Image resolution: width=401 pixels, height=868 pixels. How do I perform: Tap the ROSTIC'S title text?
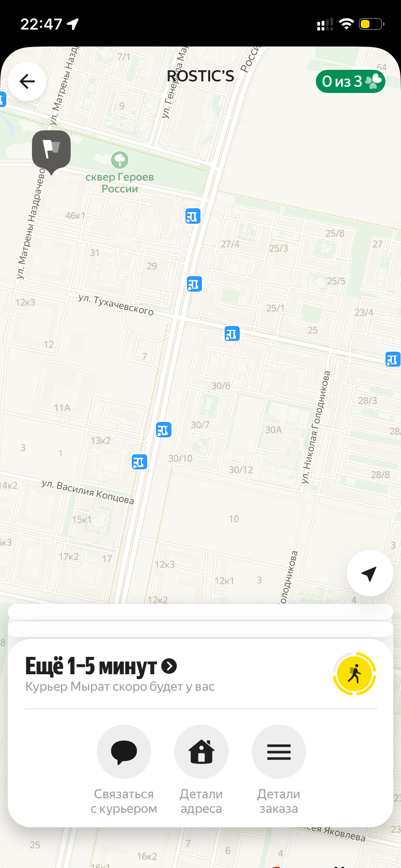pyautogui.click(x=200, y=77)
